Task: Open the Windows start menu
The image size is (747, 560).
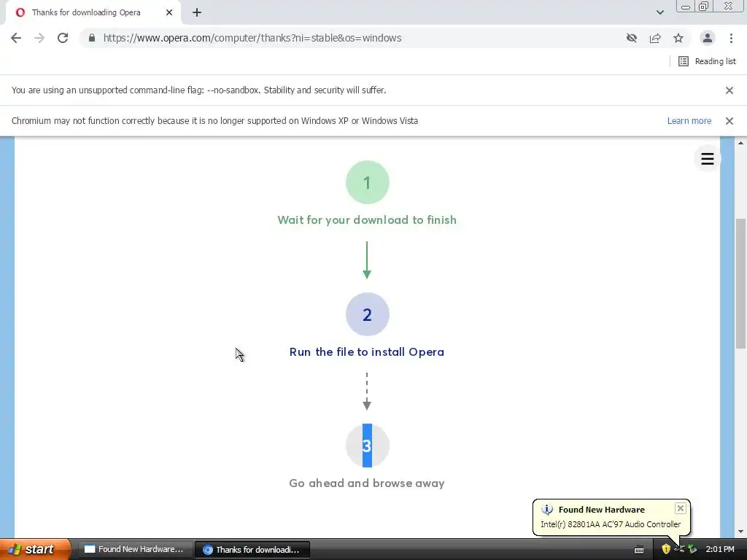Action: point(35,549)
